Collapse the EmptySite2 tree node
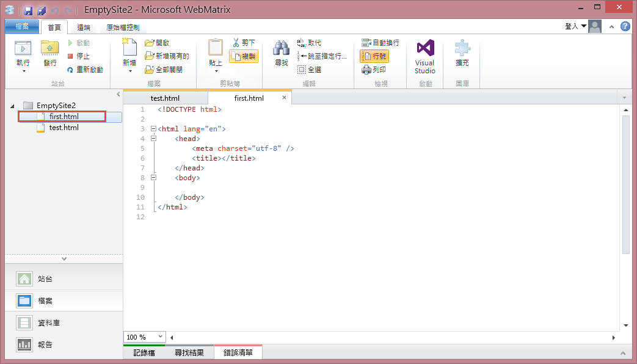 (12, 106)
